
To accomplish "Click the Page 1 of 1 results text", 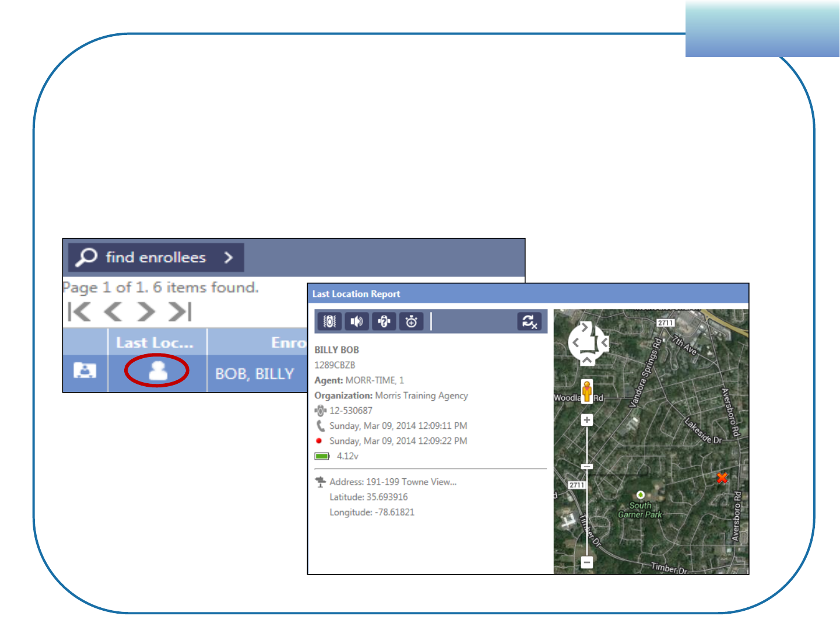I will [160, 288].
